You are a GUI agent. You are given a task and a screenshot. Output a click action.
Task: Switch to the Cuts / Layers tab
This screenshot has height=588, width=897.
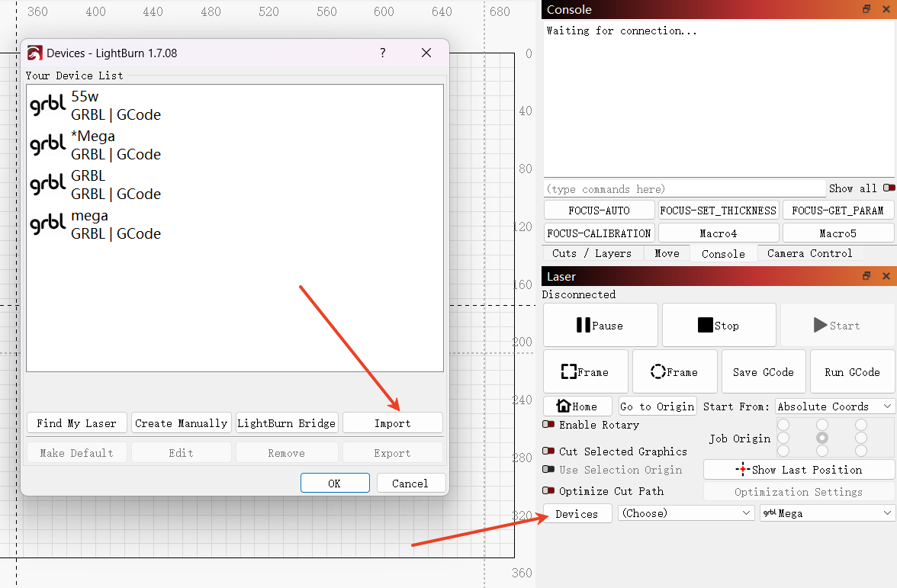[x=592, y=253]
